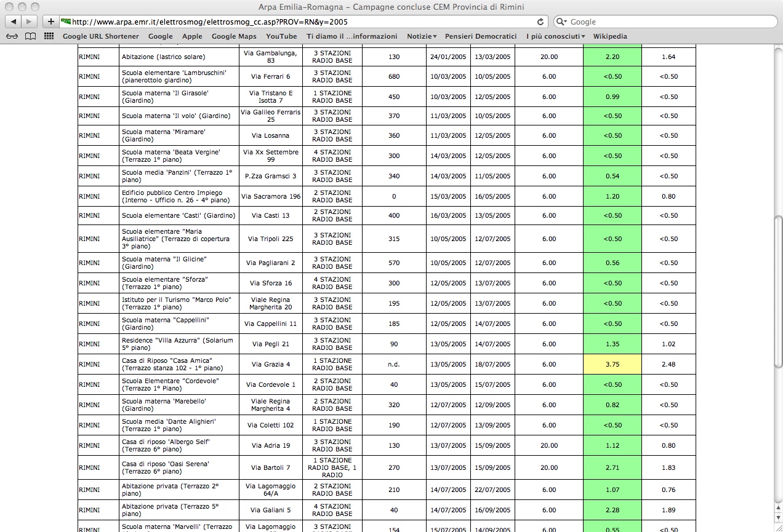Viewport: 783px width, 532px height.
Task: Select the 2.48 value cell
Action: (x=669, y=364)
